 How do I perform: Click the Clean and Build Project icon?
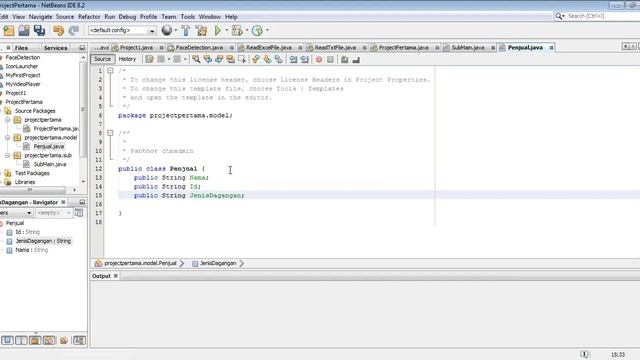(201, 31)
